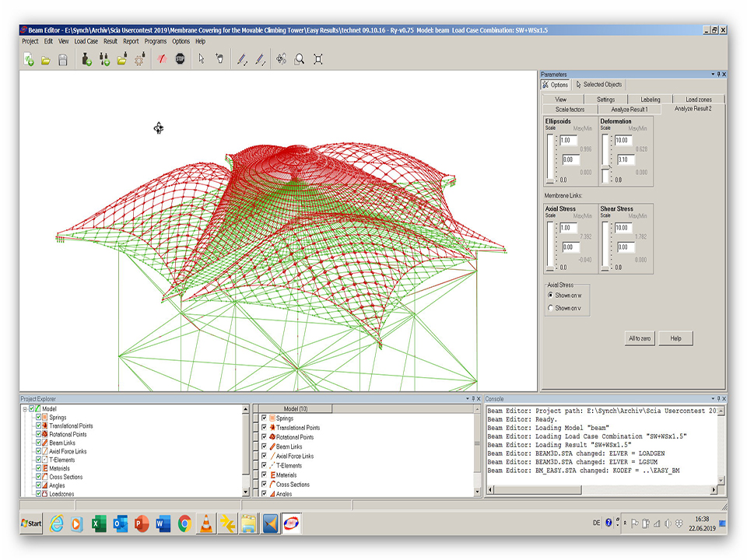Uncheck Materials in the Model (10) list
The width and height of the screenshot is (747, 560).
[x=265, y=475]
